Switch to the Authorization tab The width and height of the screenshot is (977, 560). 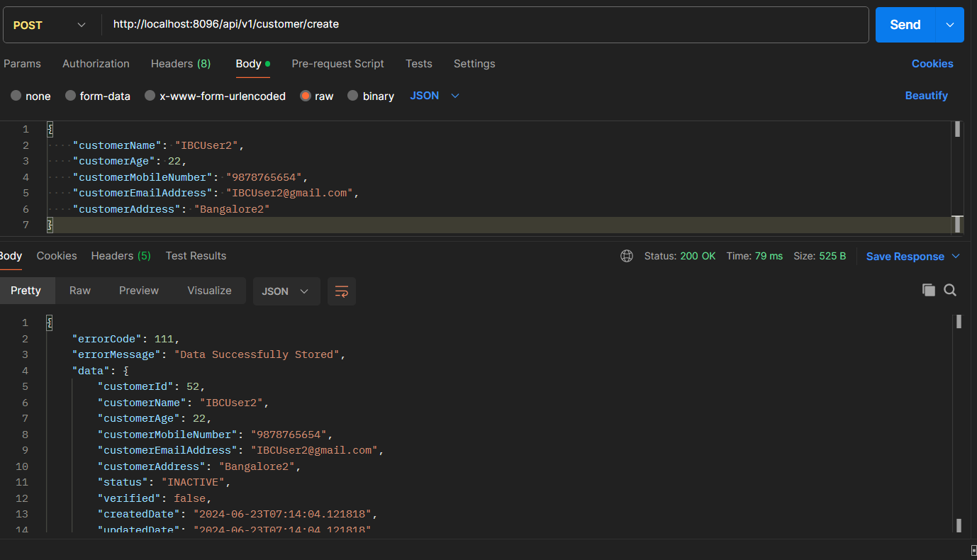pyautogui.click(x=96, y=64)
